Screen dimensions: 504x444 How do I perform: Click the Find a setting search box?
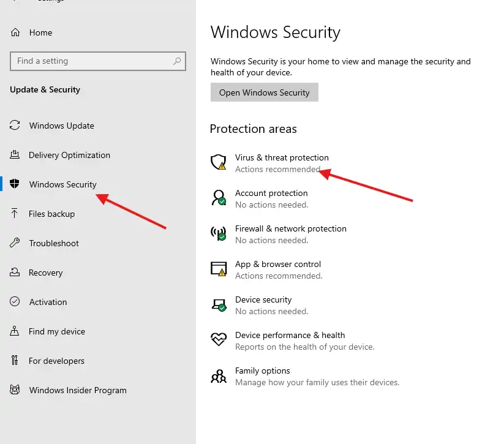click(x=98, y=61)
